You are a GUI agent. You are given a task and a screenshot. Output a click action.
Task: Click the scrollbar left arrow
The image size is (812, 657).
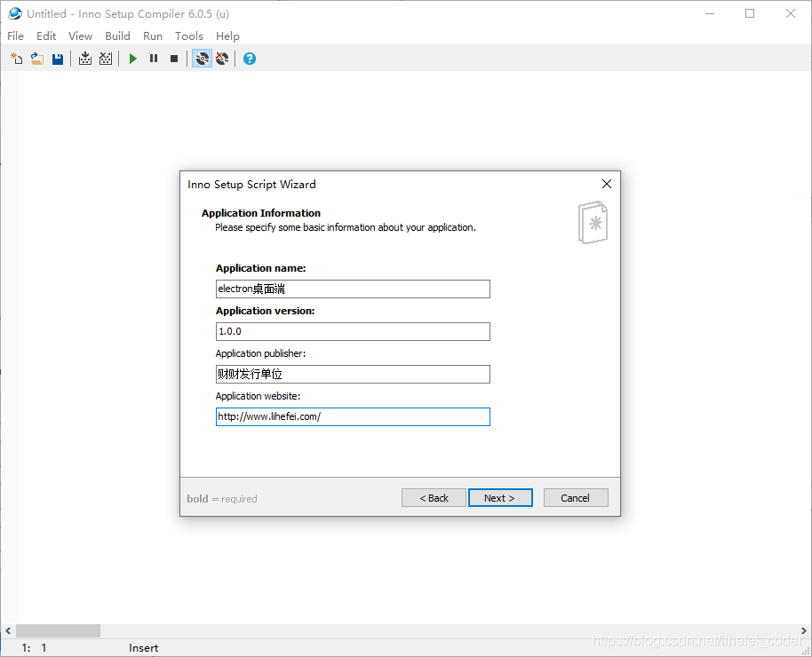tap(8, 630)
